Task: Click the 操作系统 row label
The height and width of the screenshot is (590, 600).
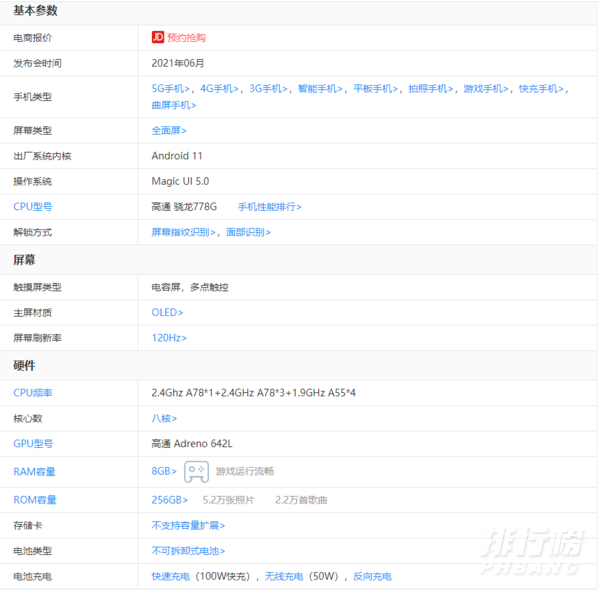Action: 33,181
